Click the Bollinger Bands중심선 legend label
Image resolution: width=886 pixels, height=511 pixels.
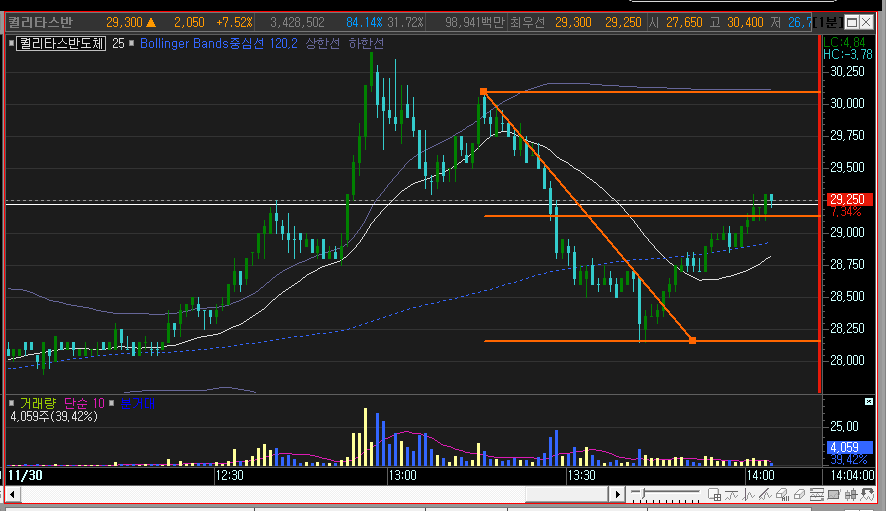coord(202,44)
